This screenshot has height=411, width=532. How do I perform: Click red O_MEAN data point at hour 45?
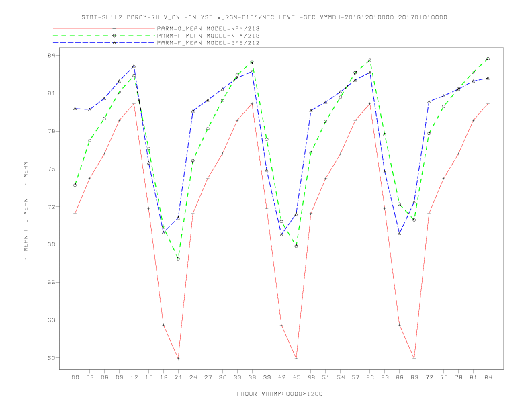point(296,358)
